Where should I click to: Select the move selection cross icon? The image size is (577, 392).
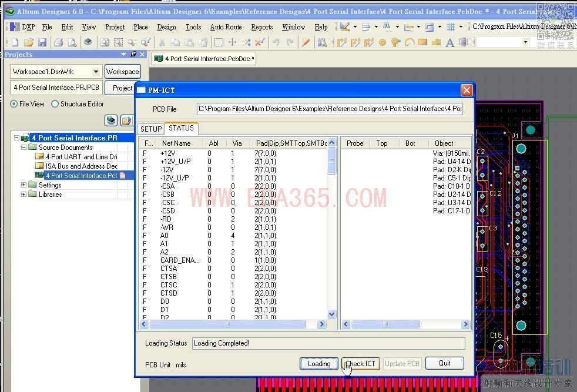(x=232, y=42)
